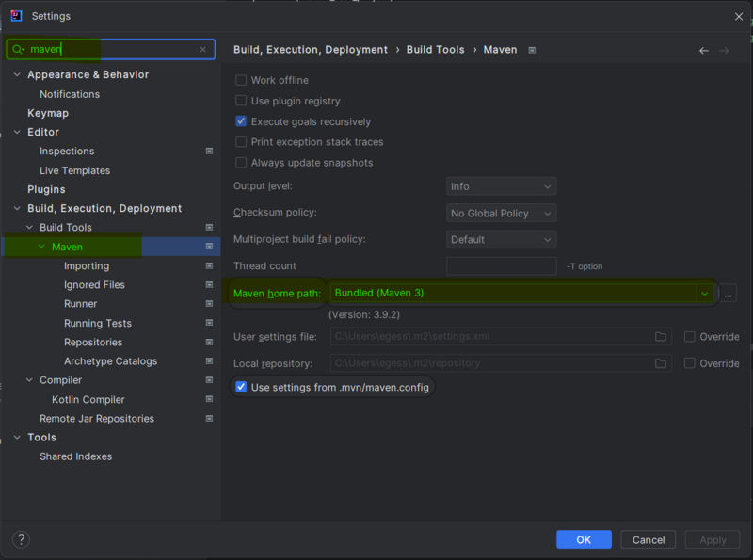753x560 pixels.
Task: Close the Settings dialog
Action: pyautogui.click(x=739, y=16)
